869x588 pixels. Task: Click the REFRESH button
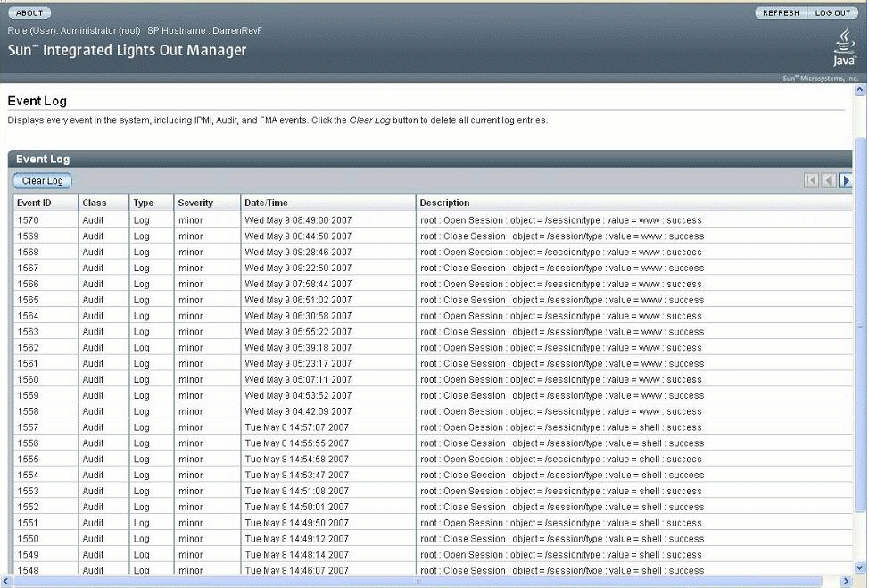781,12
